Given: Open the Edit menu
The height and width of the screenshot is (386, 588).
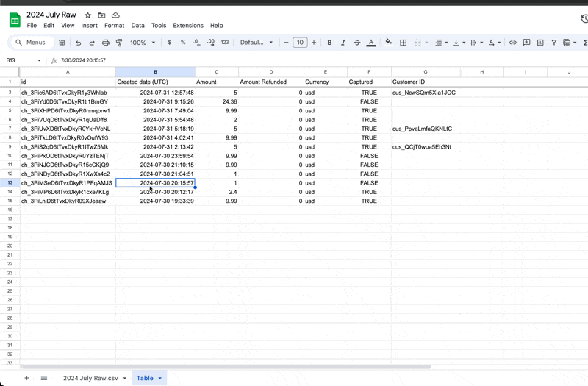Looking at the screenshot, I should (x=49, y=26).
